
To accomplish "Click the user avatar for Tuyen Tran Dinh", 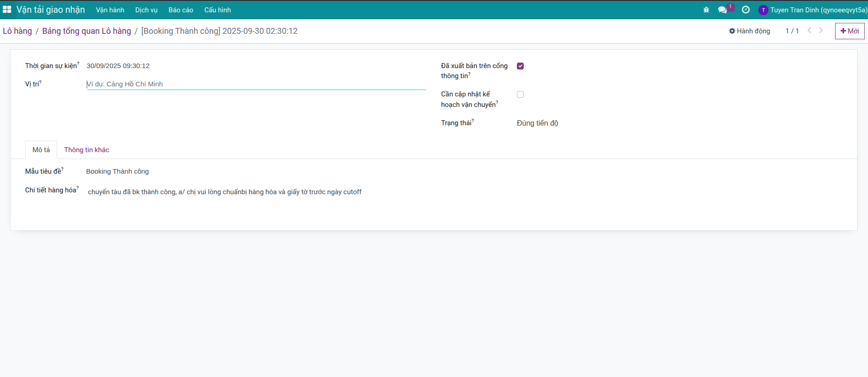I will [763, 10].
